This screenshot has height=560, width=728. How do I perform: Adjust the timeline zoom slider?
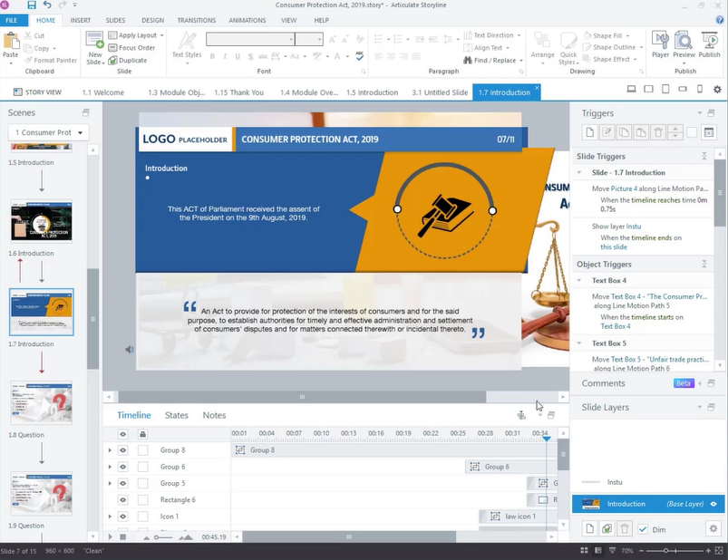pyautogui.click(x=157, y=537)
